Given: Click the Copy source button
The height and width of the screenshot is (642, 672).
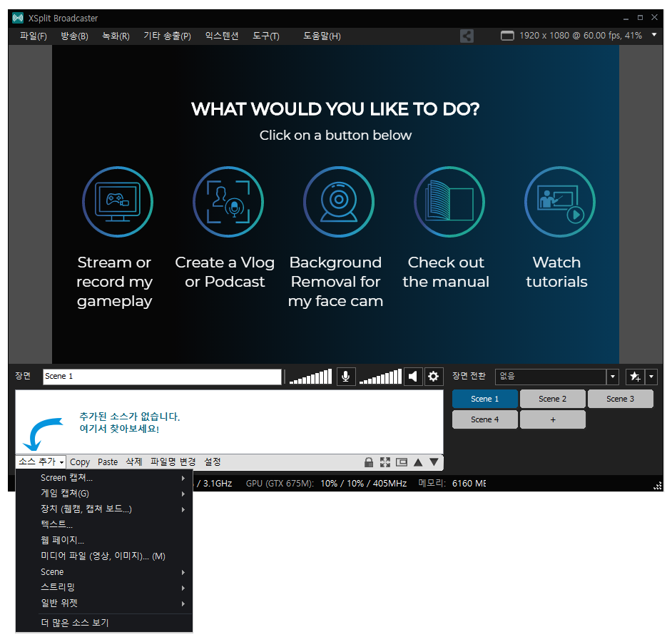Looking at the screenshot, I should [80, 462].
